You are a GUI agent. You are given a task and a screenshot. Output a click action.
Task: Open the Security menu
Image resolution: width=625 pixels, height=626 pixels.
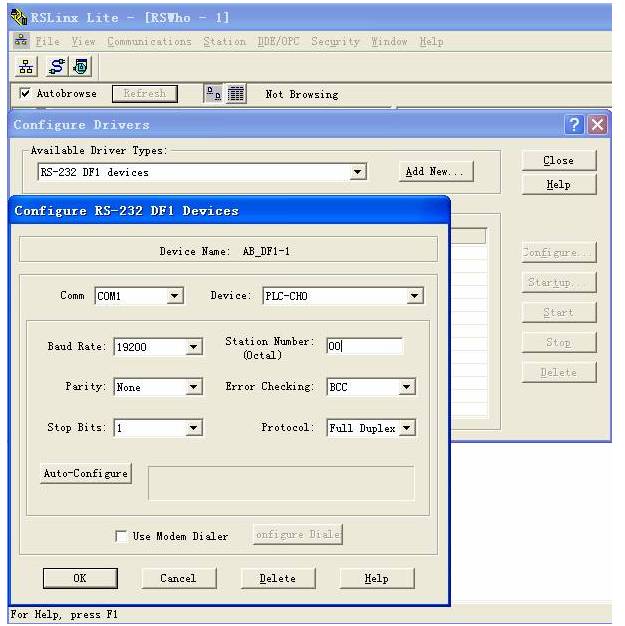[335, 41]
